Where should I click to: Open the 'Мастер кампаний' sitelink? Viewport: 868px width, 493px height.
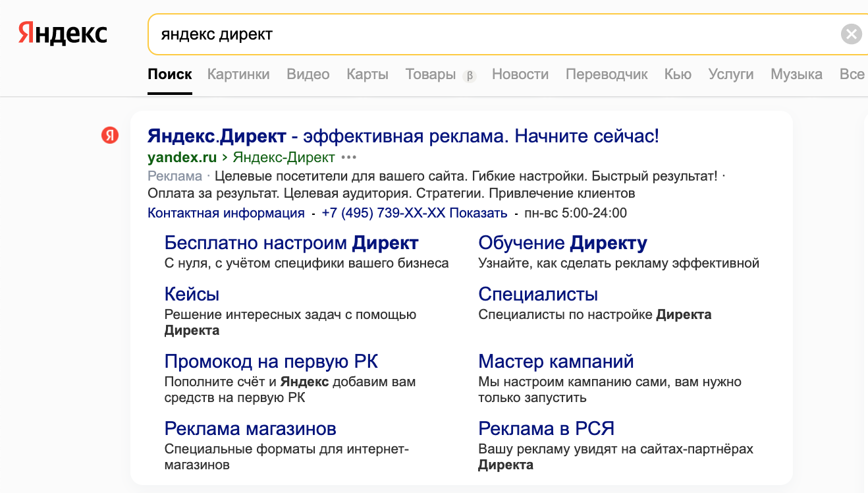tap(556, 361)
